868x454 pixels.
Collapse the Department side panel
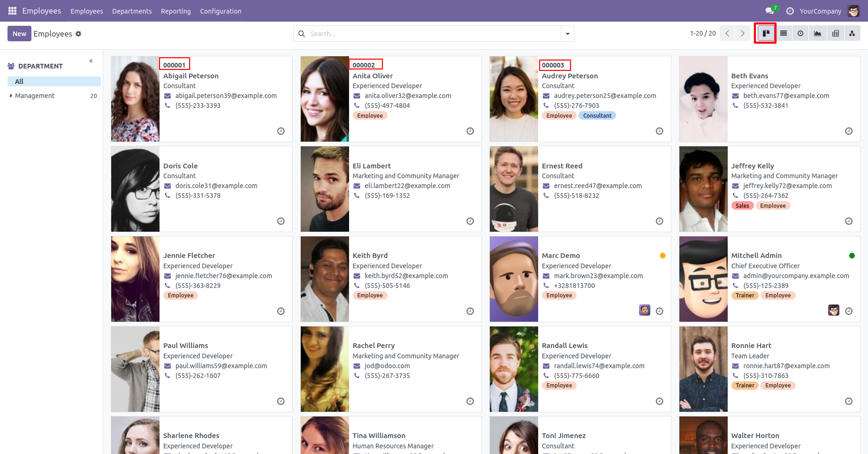(x=91, y=61)
